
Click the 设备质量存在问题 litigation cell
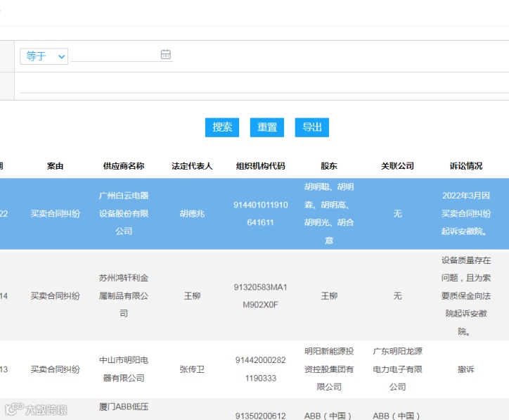466,295
